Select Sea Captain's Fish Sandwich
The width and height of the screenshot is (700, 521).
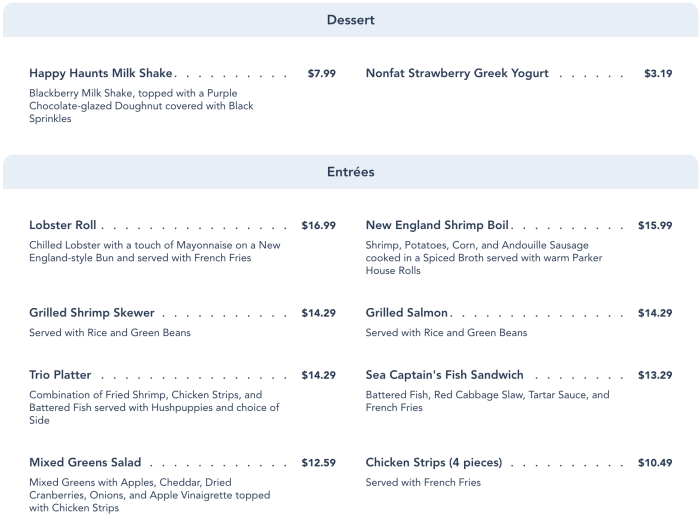coord(444,375)
